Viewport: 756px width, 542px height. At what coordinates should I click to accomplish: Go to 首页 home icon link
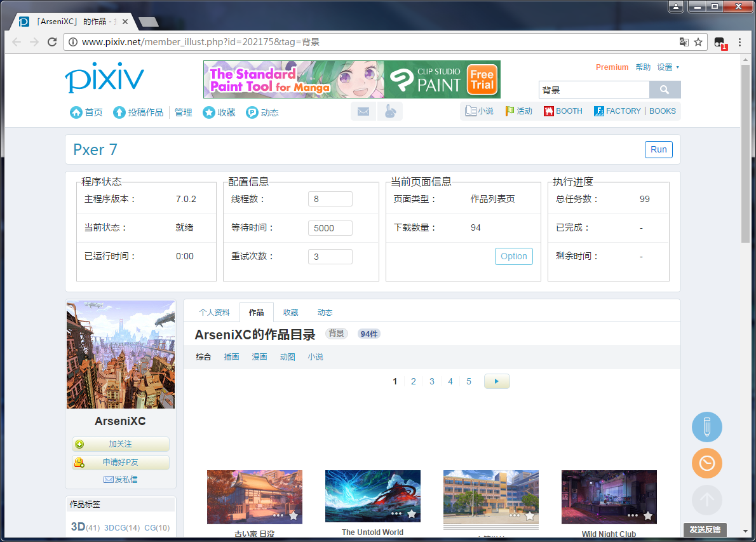coord(86,112)
